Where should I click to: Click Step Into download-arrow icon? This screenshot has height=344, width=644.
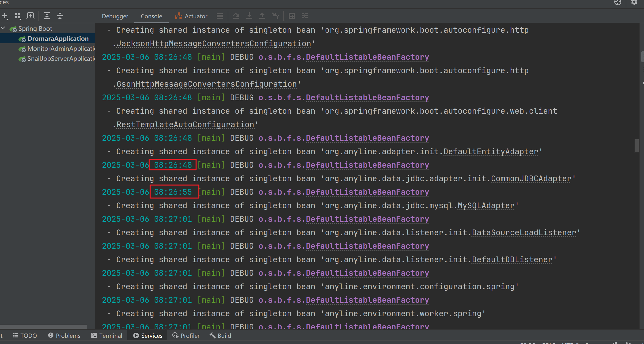[x=249, y=16]
